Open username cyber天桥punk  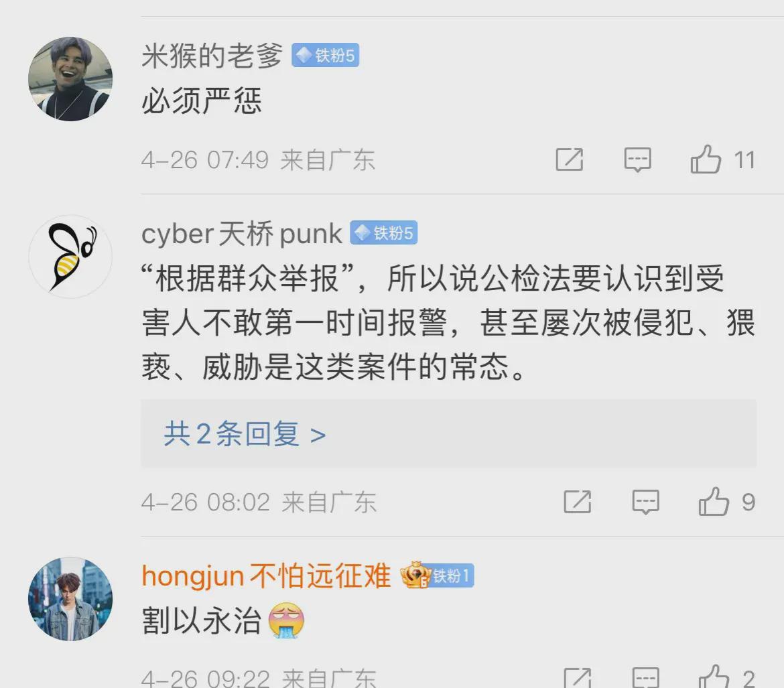(x=241, y=233)
